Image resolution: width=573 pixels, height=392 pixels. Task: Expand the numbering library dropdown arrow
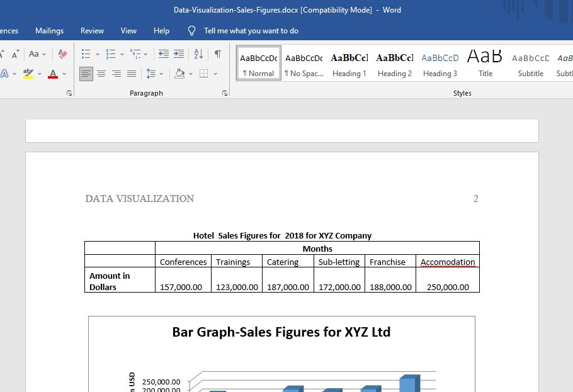click(122, 55)
